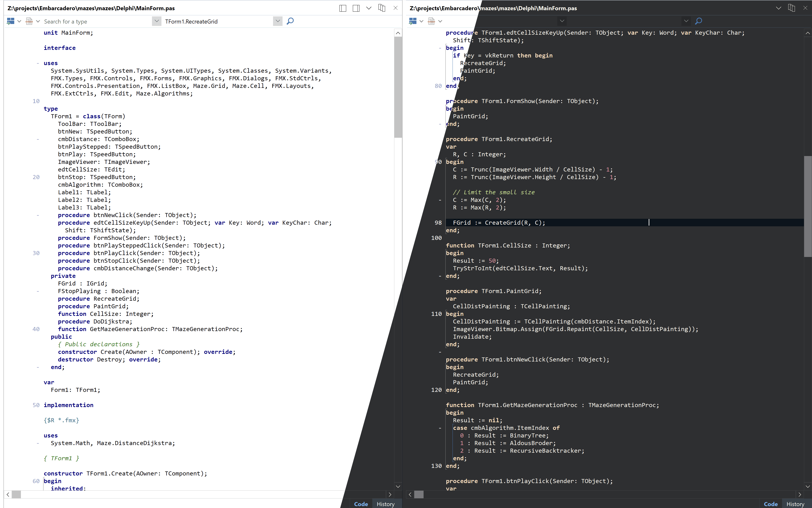The image size is (812, 508).
Task: Focus the 'Search for a type' field
Action: pos(97,22)
